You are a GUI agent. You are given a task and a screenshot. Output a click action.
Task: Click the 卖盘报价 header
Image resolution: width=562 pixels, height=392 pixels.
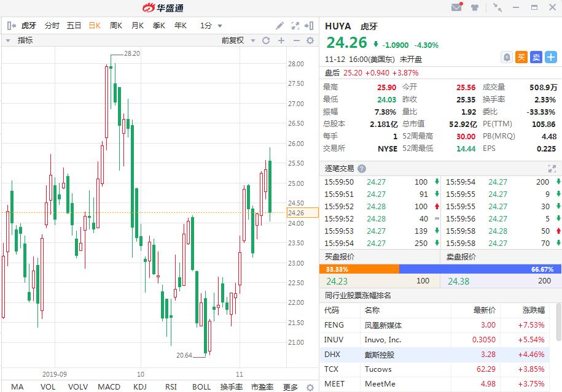pyautogui.click(x=461, y=256)
